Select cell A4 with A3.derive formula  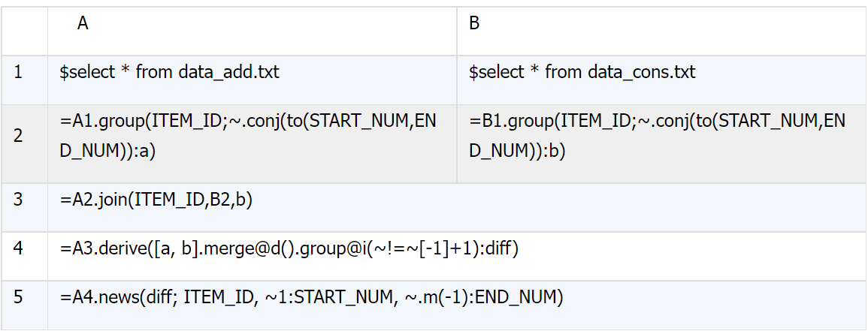[458, 256]
